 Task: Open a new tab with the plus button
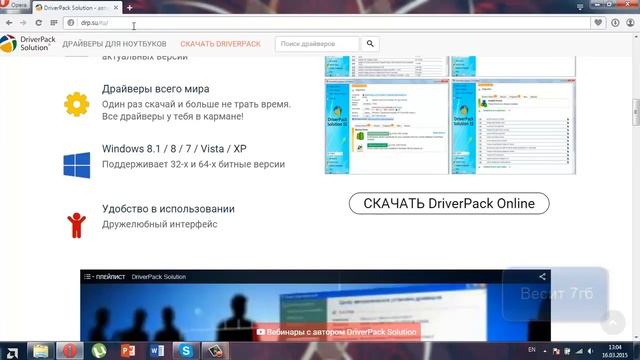(129, 7)
